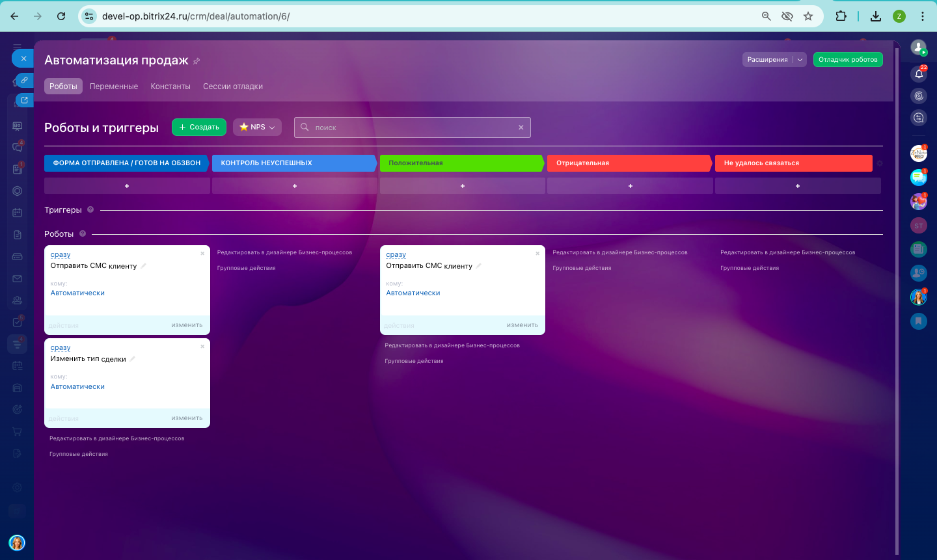Add a robot under Не удалось связаться plus

tap(798, 186)
